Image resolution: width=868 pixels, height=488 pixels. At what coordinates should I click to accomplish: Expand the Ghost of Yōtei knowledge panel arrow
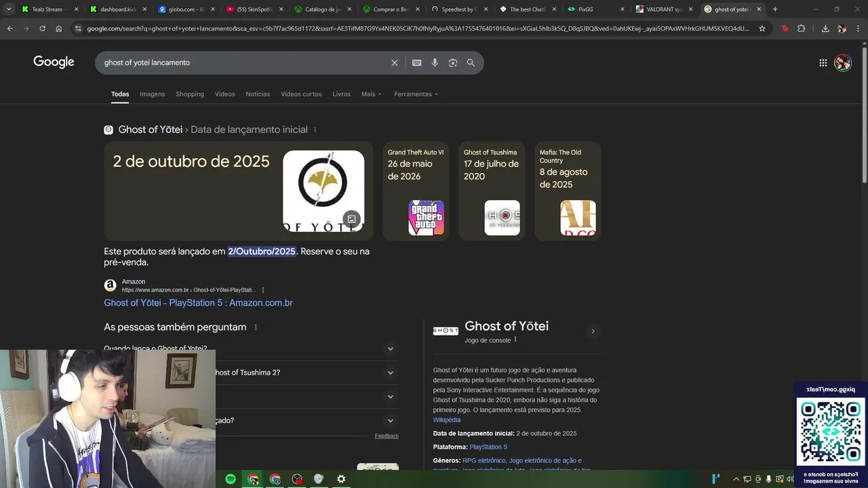click(x=593, y=331)
